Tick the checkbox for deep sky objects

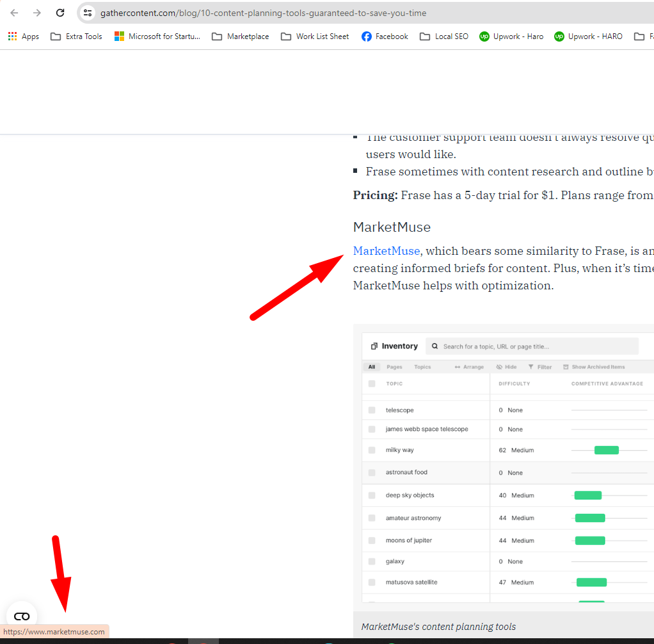pos(372,495)
